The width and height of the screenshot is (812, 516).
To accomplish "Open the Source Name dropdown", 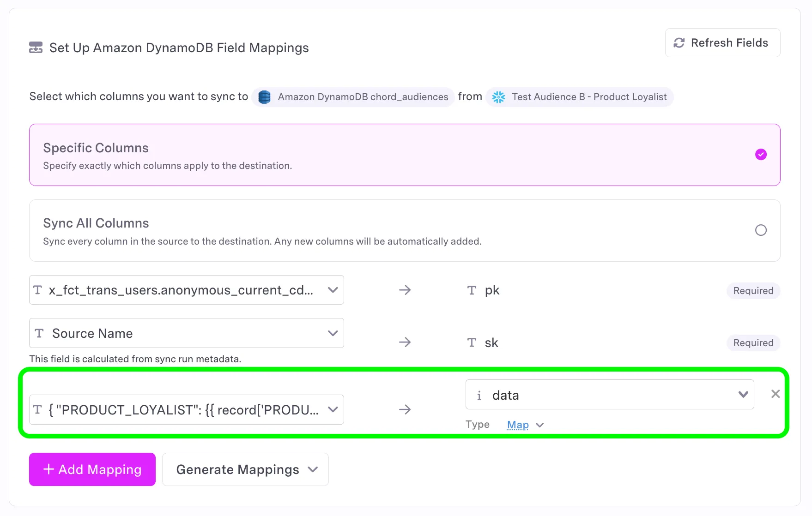I will tap(187, 333).
